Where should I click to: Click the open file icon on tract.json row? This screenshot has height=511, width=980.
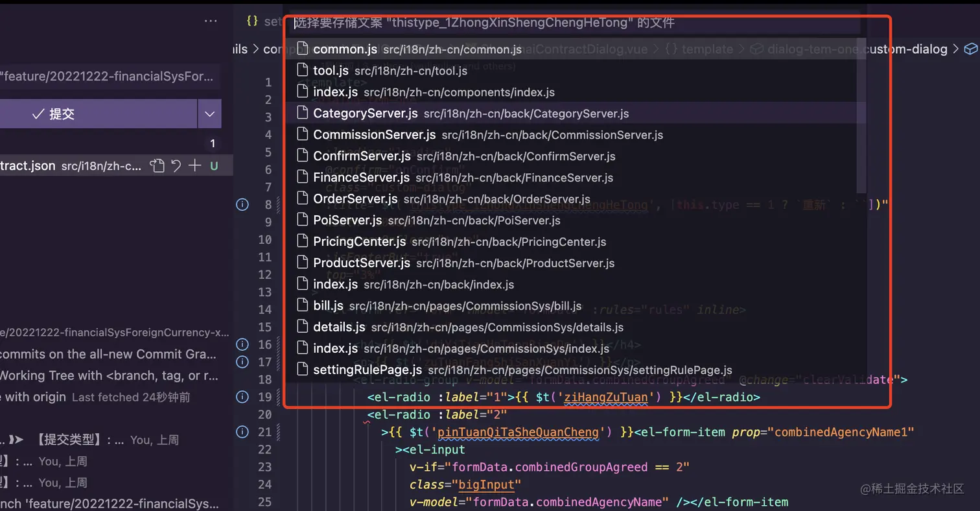[x=157, y=166]
